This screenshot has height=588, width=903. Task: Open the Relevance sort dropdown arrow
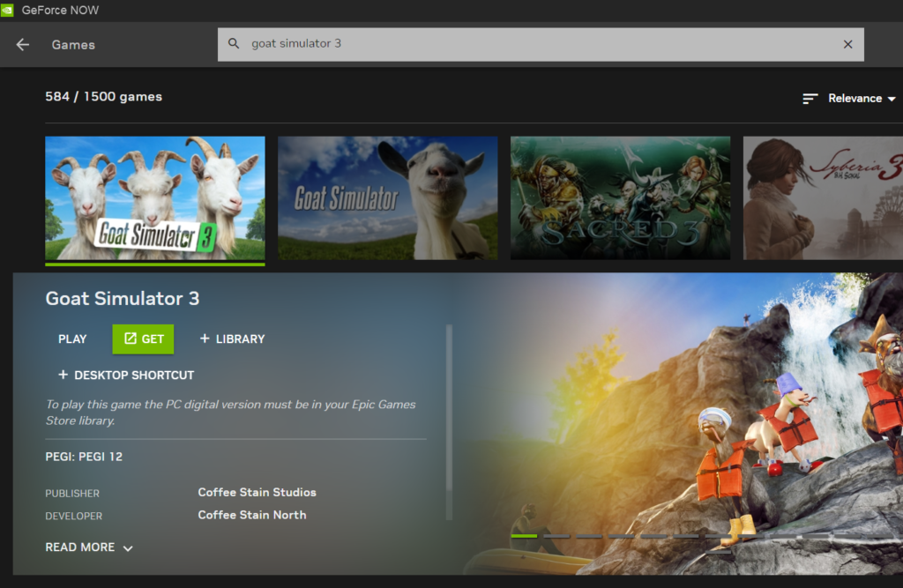pos(892,99)
